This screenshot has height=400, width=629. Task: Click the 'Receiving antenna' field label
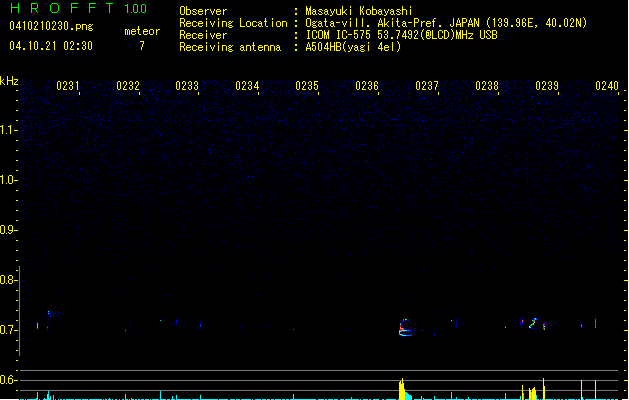click(230, 47)
